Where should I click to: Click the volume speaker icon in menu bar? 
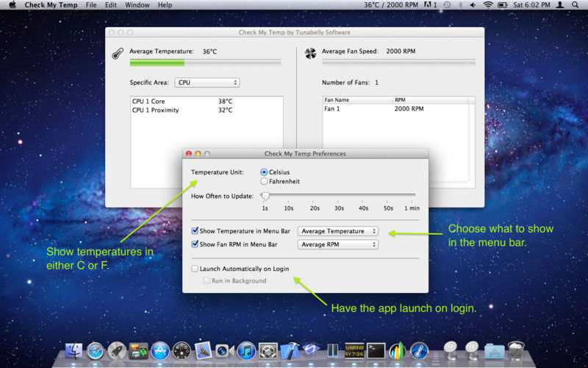click(x=473, y=5)
